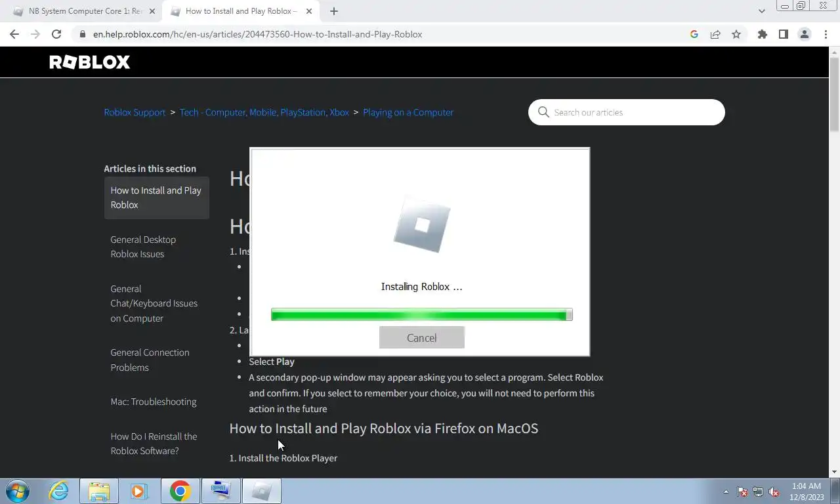Bookmark this page with star icon
The width and height of the screenshot is (840, 504).
click(x=736, y=34)
